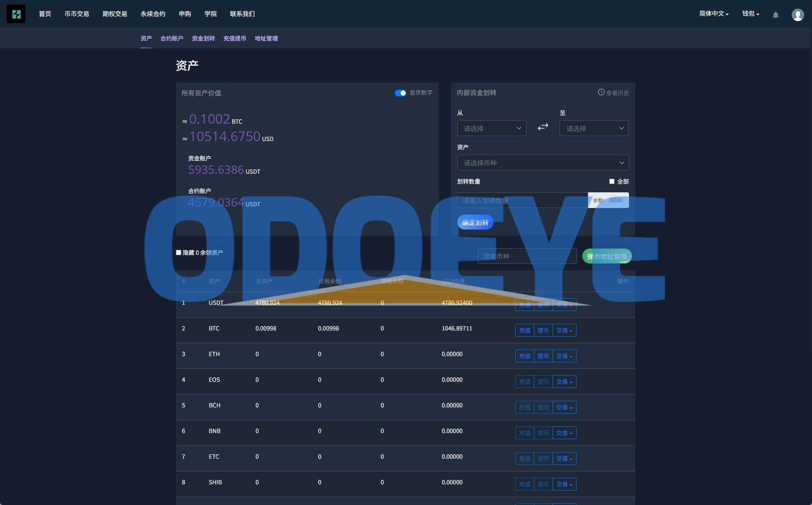The image size is (812, 505).
Task: Open the 至 account dropdown
Action: (x=593, y=128)
